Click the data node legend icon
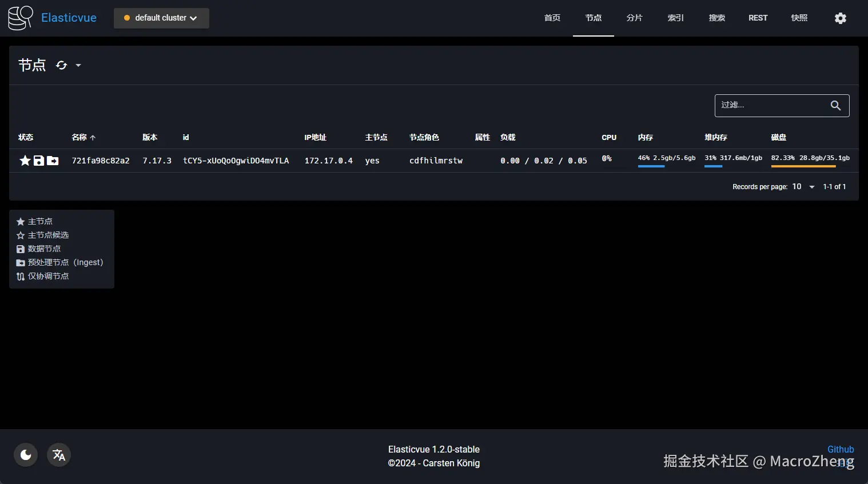 (x=21, y=249)
